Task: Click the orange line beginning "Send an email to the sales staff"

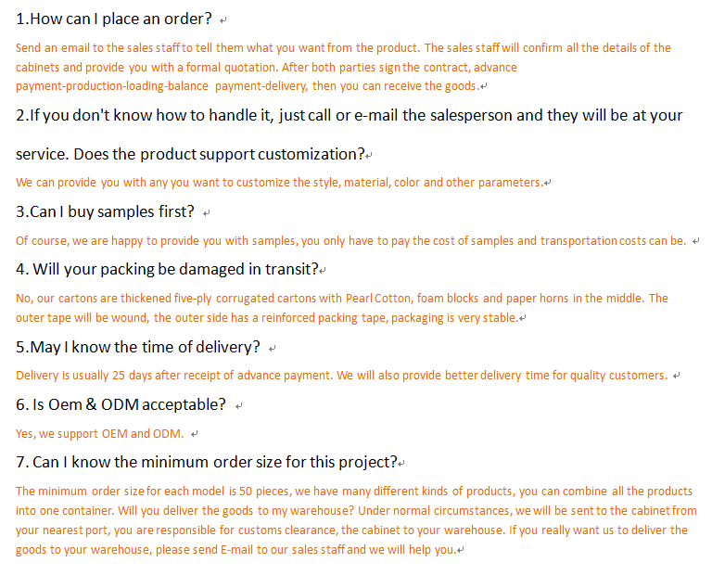Action: pyautogui.click(x=343, y=48)
